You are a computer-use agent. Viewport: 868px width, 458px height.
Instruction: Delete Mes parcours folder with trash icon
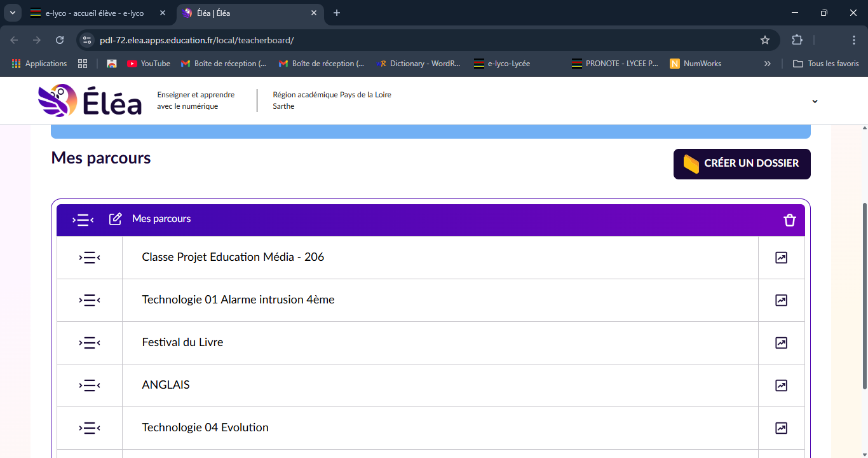click(789, 220)
